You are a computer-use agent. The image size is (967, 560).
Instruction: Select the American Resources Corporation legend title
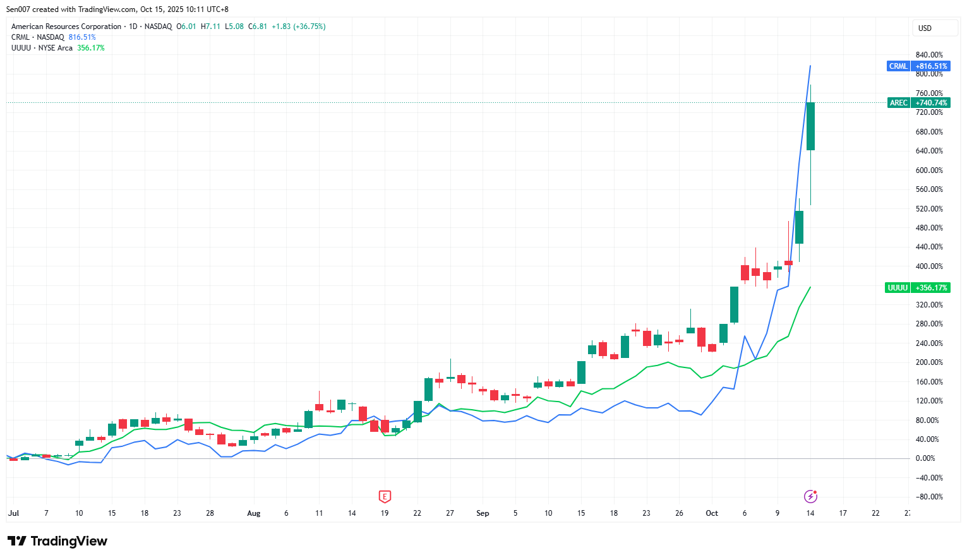tap(66, 27)
